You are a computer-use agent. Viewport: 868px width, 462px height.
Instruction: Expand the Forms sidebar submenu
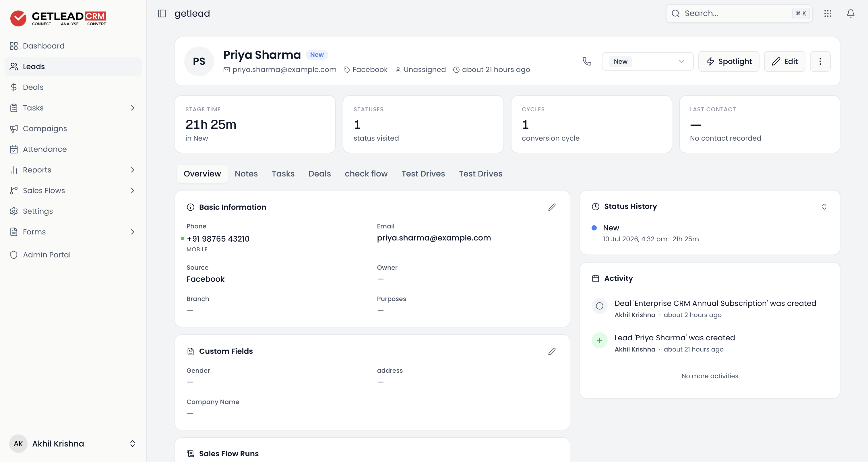click(132, 232)
